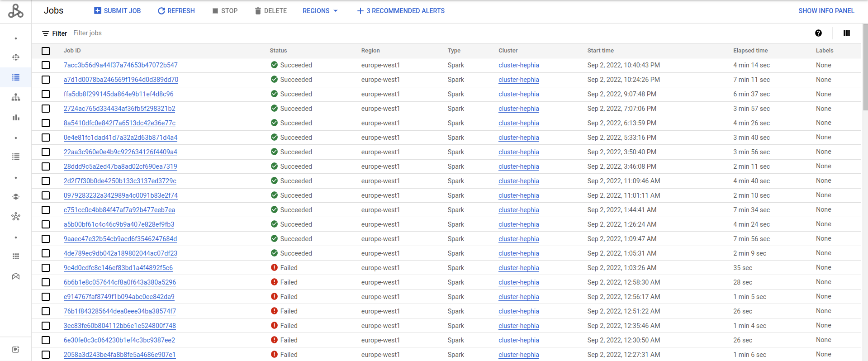Click the help question mark icon
Screen dimensions: 868x361
[x=818, y=33]
